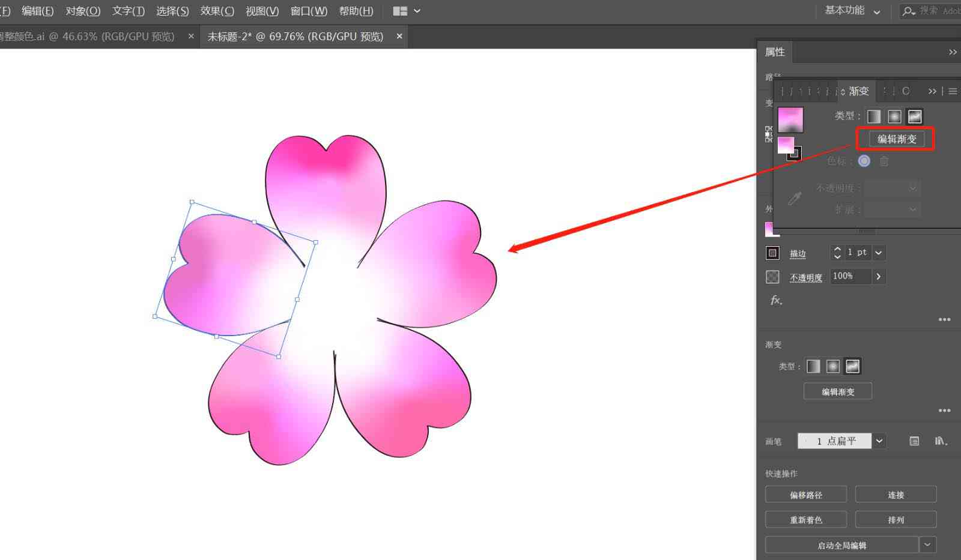Viewport: 961px width, 560px height.
Task: Click the 排列 quick action button
Action: pyautogui.click(x=896, y=520)
